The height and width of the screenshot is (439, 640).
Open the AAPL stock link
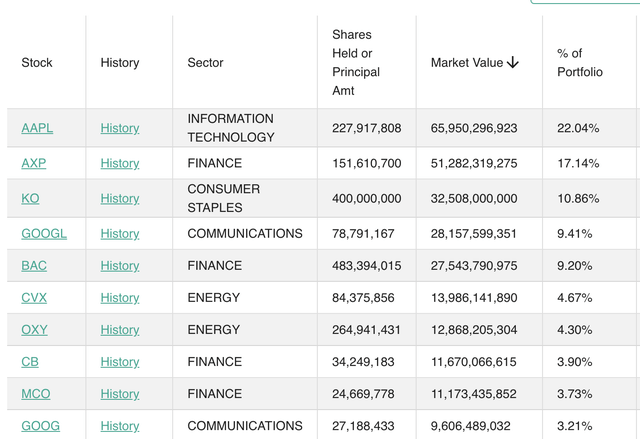click(37, 128)
